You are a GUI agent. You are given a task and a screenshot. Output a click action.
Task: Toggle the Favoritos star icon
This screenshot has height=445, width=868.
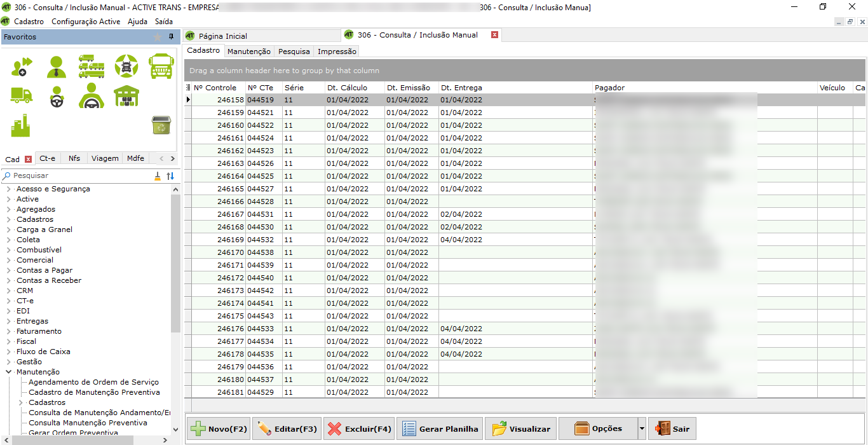[158, 37]
